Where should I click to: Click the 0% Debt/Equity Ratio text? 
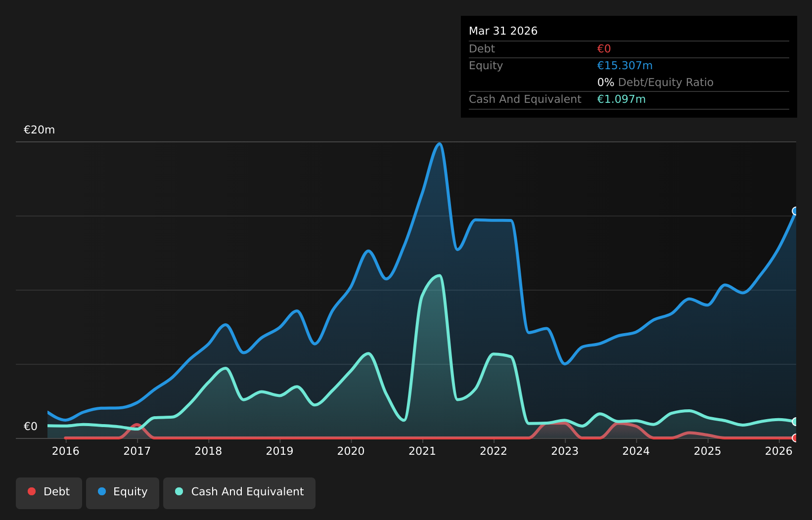(655, 83)
